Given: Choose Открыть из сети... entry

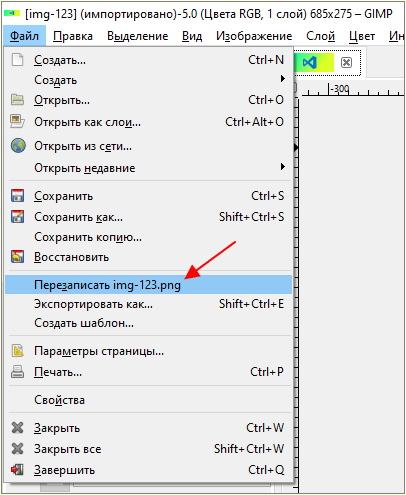Looking at the screenshot, I should point(149,146).
